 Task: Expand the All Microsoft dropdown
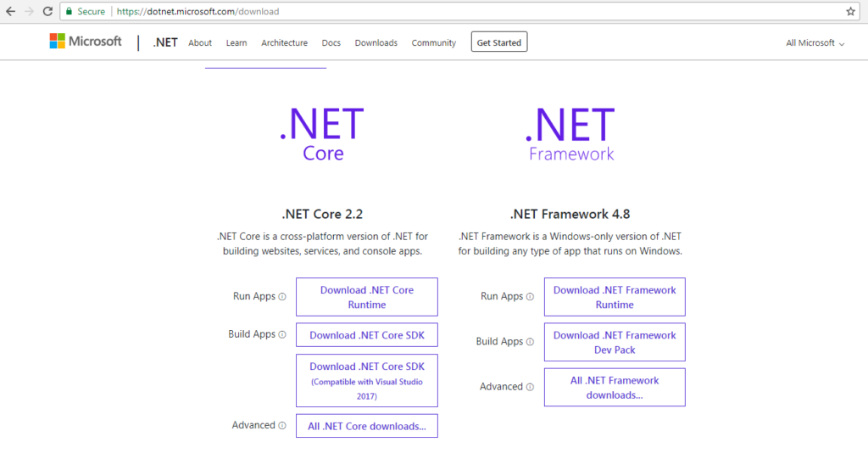(815, 42)
